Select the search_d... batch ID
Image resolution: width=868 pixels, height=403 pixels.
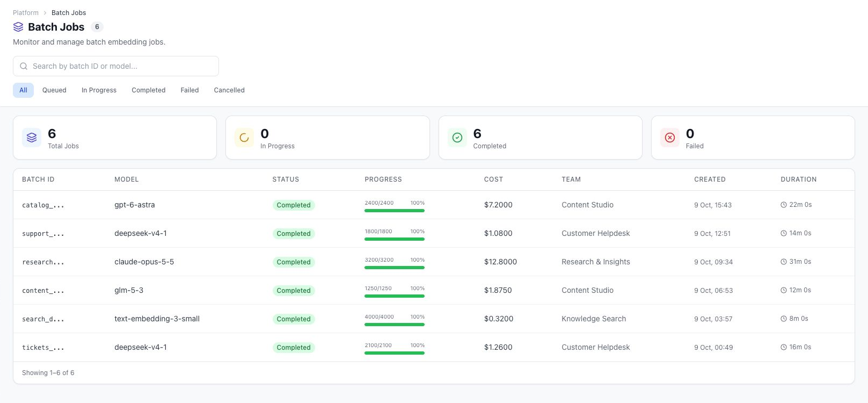[x=43, y=319]
